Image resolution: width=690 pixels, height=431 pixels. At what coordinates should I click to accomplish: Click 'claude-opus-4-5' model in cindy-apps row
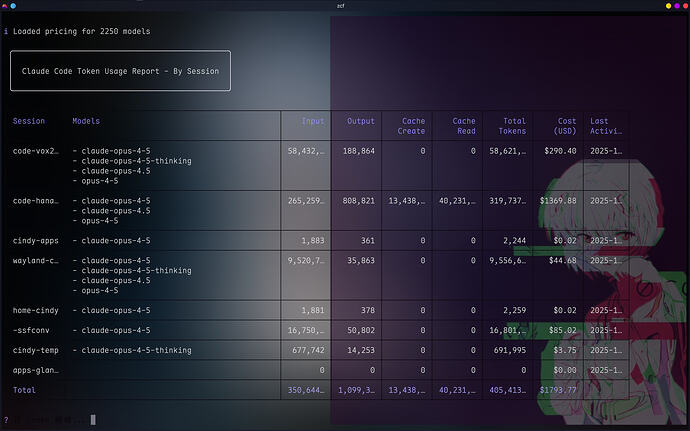pos(116,240)
